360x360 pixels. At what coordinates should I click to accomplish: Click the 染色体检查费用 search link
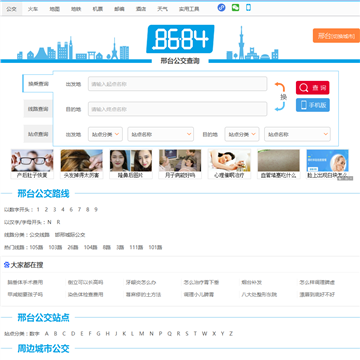coord(86,295)
